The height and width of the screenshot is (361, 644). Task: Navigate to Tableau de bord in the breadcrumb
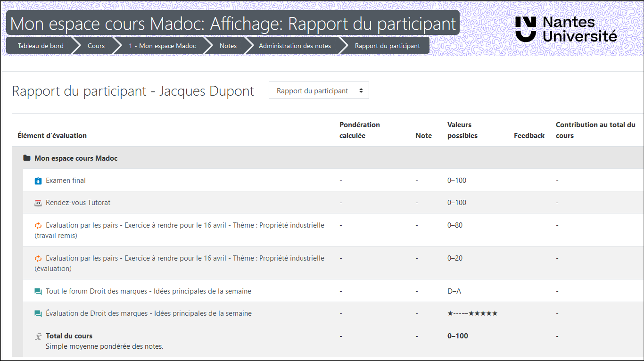point(41,46)
